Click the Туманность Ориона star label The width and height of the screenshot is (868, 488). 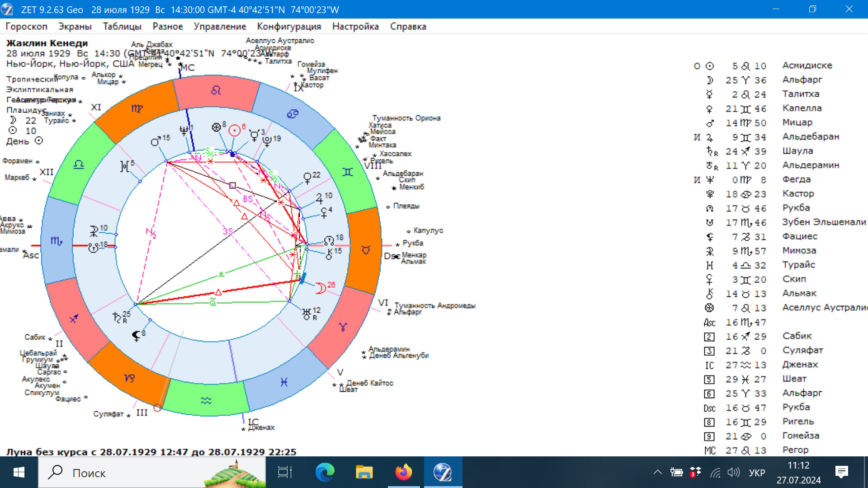pos(406,118)
